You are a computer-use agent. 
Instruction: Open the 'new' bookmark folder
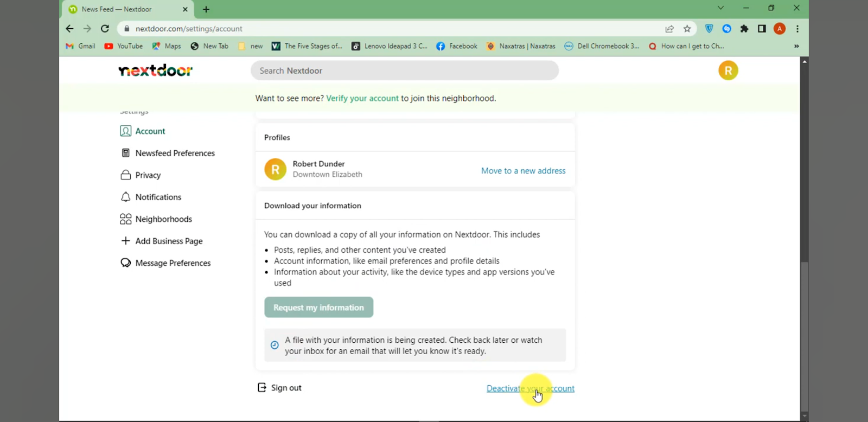pos(251,46)
